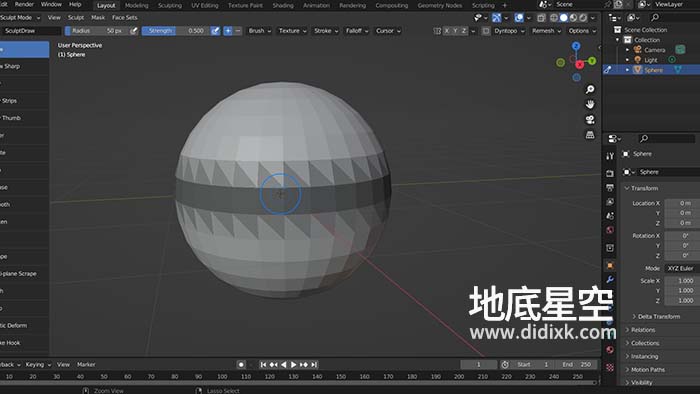Viewport: 700px width, 394px height.
Task: Jump to timeline start playback icon
Action: click(x=263, y=365)
